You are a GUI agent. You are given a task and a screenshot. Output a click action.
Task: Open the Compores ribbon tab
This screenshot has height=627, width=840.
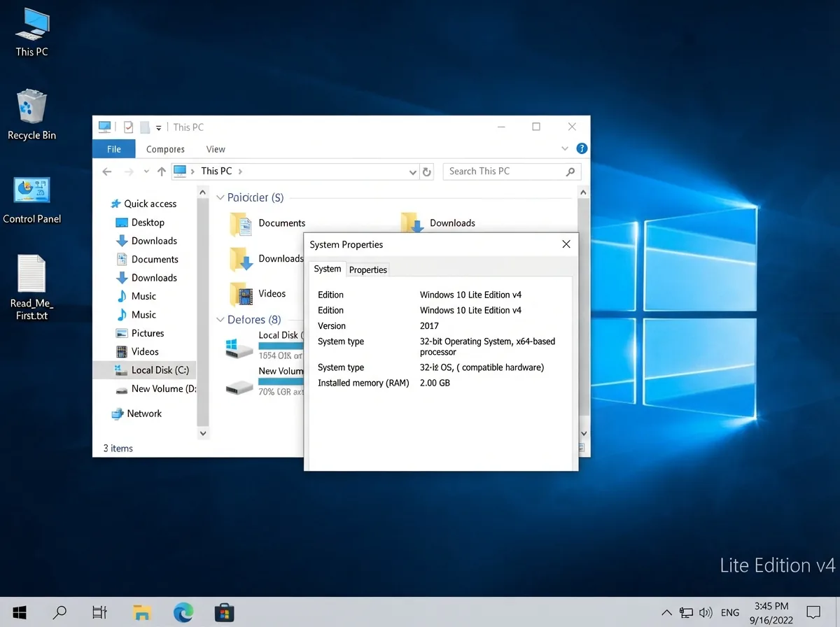click(x=165, y=149)
